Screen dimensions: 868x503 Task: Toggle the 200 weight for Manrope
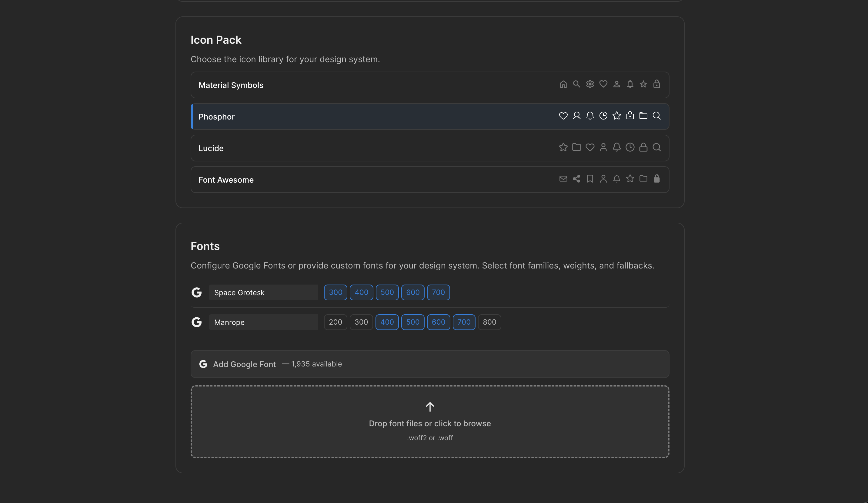(335, 322)
